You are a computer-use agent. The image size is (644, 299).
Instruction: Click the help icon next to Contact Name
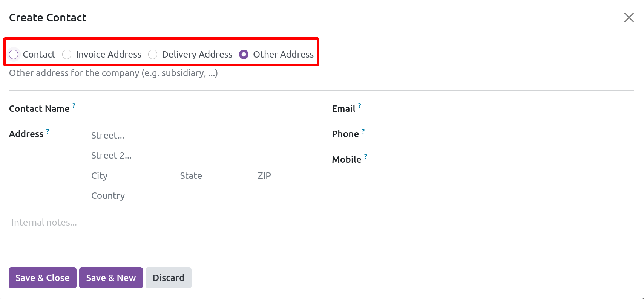click(x=74, y=106)
